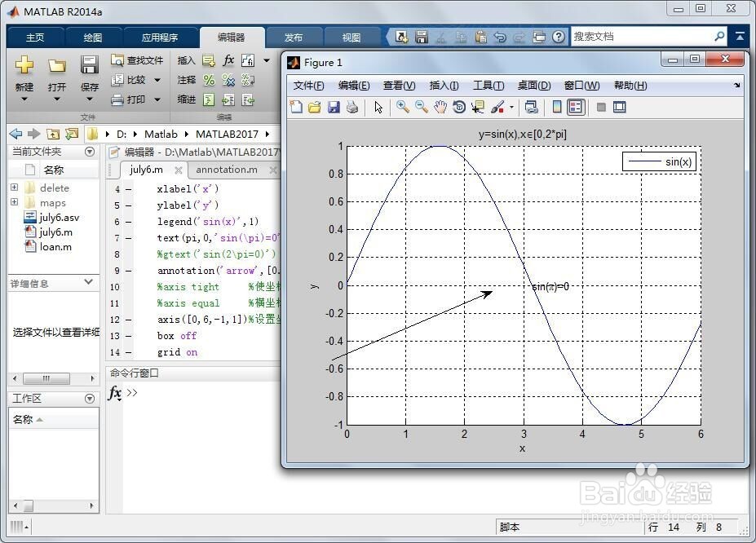Select the Rotate 3D tool
The height and width of the screenshot is (543, 756).
tap(459, 107)
